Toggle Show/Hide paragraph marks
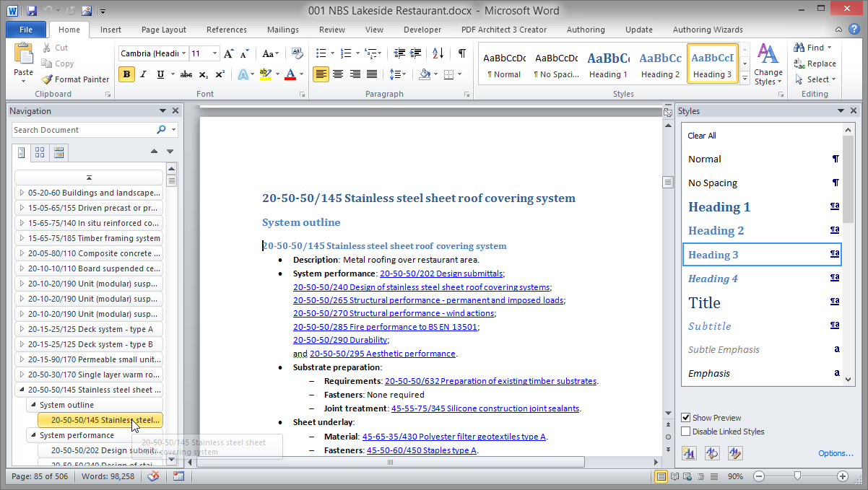 click(461, 53)
